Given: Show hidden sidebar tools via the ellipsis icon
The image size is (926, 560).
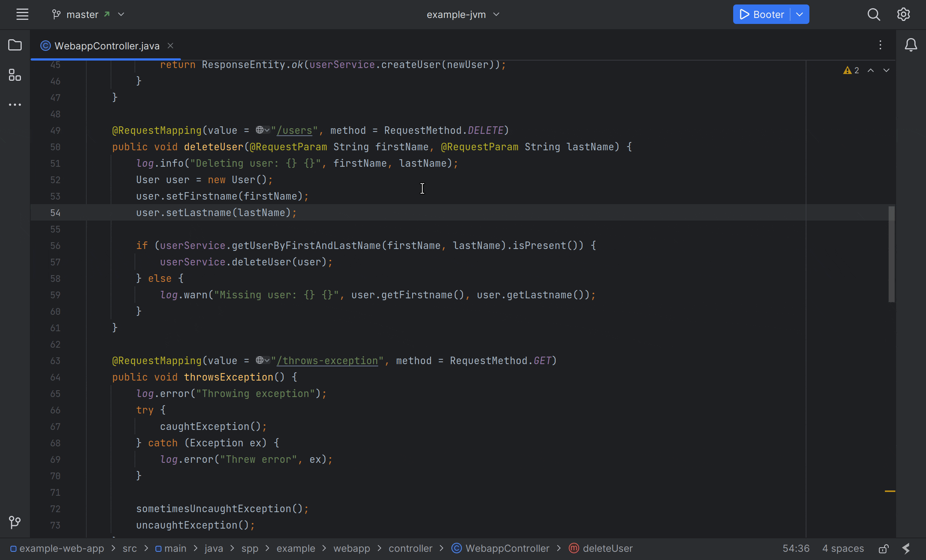Looking at the screenshot, I should (x=15, y=104).
